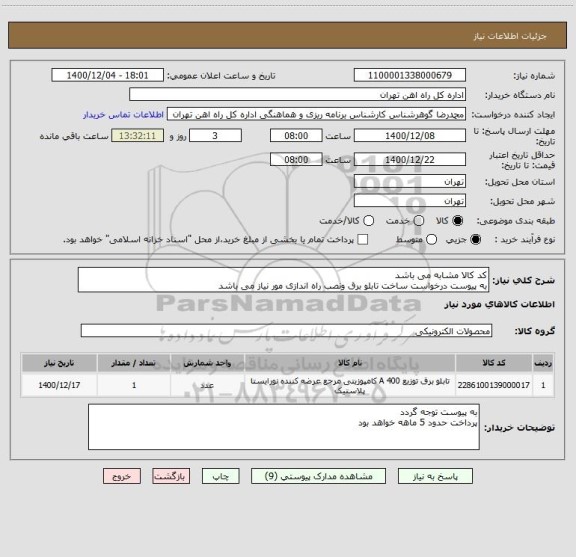The width and height of the screenshot is (576, 557).
Task: Click the تاریخ نیاز column header
Action: point(59,363)
